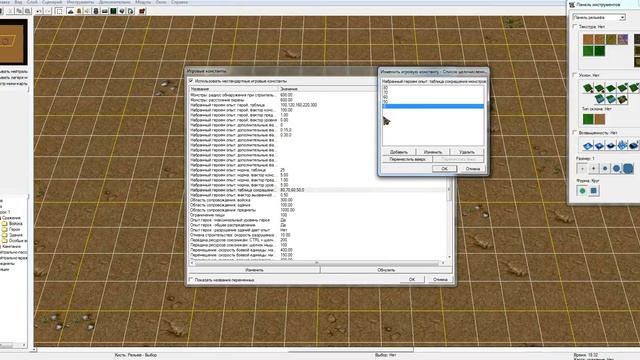640x360 pixels.
Task: Select the first cliff tool icon
Action: (x=588, y=87)
